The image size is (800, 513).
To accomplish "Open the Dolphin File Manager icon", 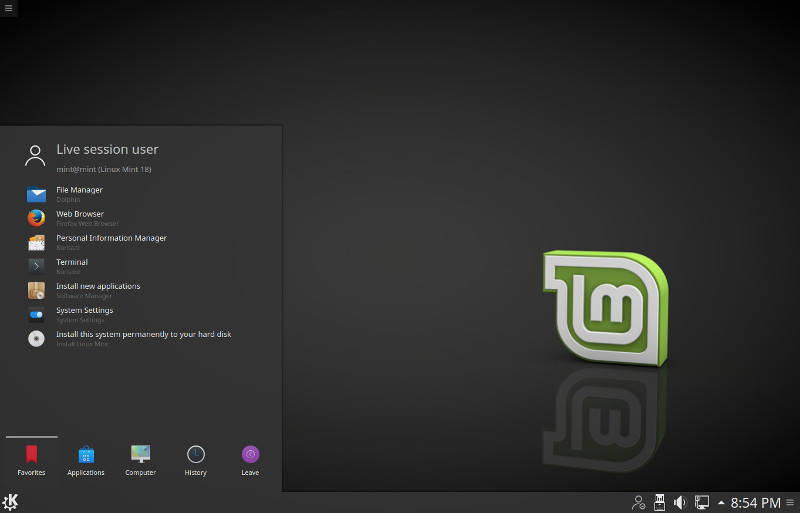I will click(x=36, y=194).
